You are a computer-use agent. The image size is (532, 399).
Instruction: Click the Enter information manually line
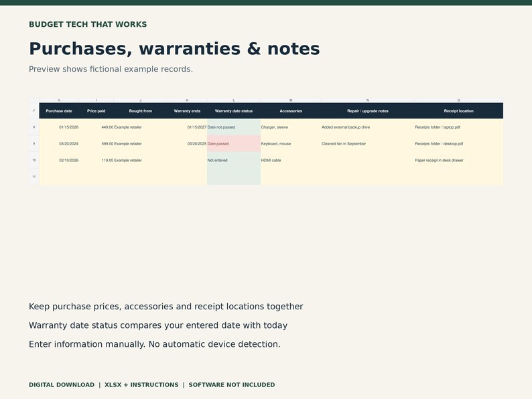pyautogui.click(x=155, y=344)
